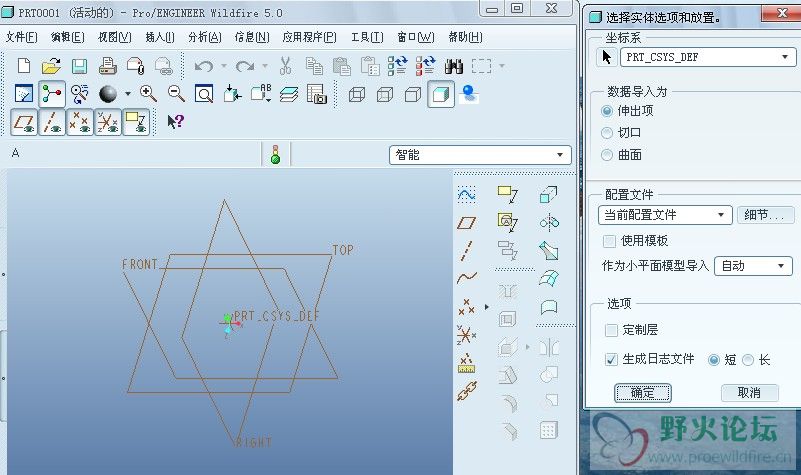Toggle datum points display
The height and width of the screenshot is (475, 801).
pyautogui.click(x=80, y=123)
